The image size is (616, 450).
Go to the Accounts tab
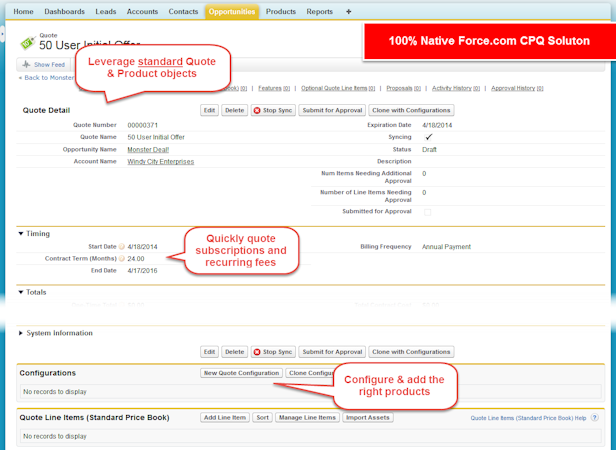142,12
